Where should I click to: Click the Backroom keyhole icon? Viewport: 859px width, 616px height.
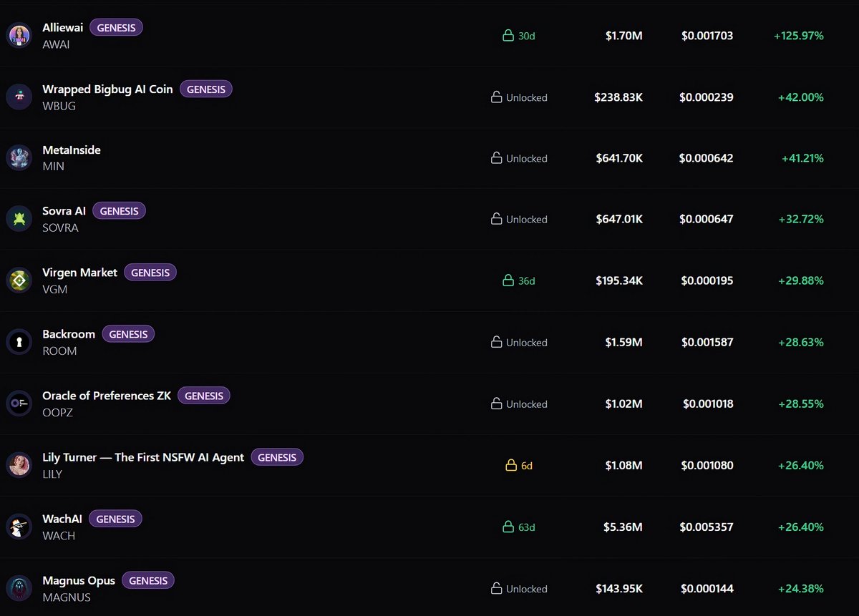pyautogui.click(x=19, y=342)
